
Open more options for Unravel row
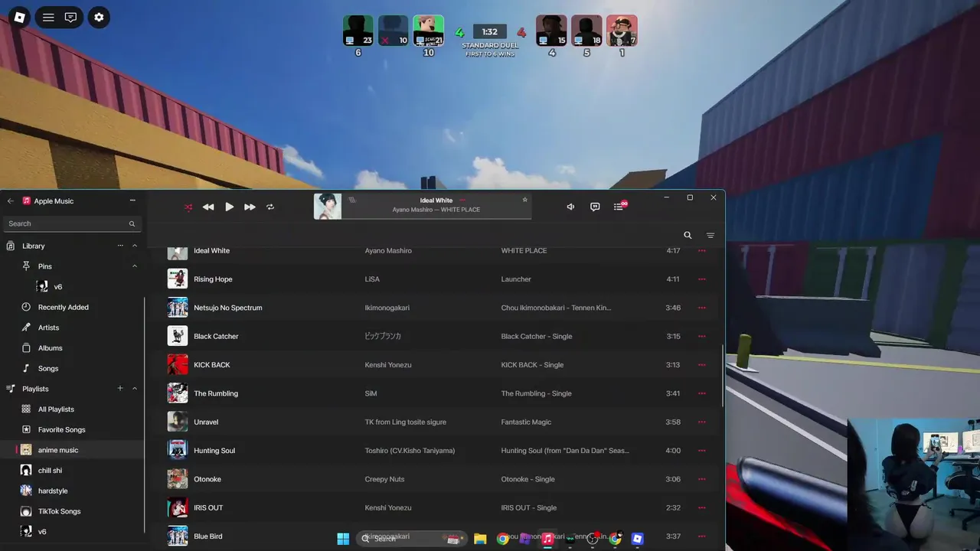click(x=701, y=422)
